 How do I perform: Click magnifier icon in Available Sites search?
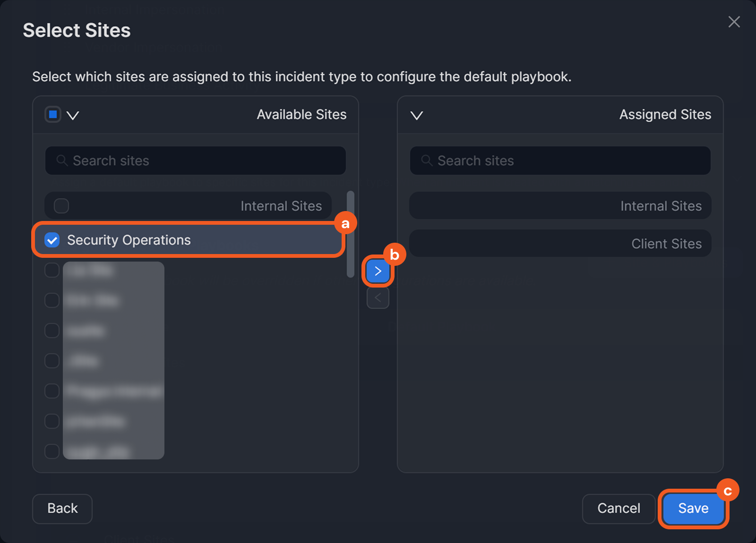pos(62,161)
